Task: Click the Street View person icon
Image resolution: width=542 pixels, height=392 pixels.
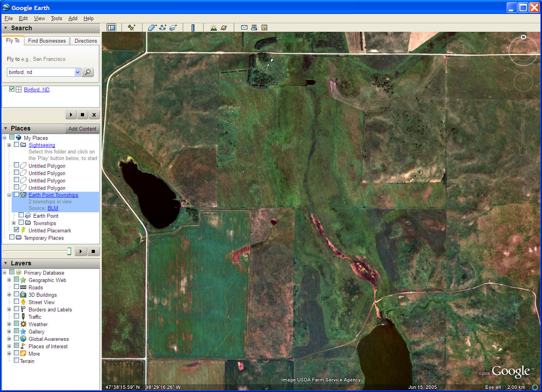Action: pyautogui.click(x=23, y=302)
